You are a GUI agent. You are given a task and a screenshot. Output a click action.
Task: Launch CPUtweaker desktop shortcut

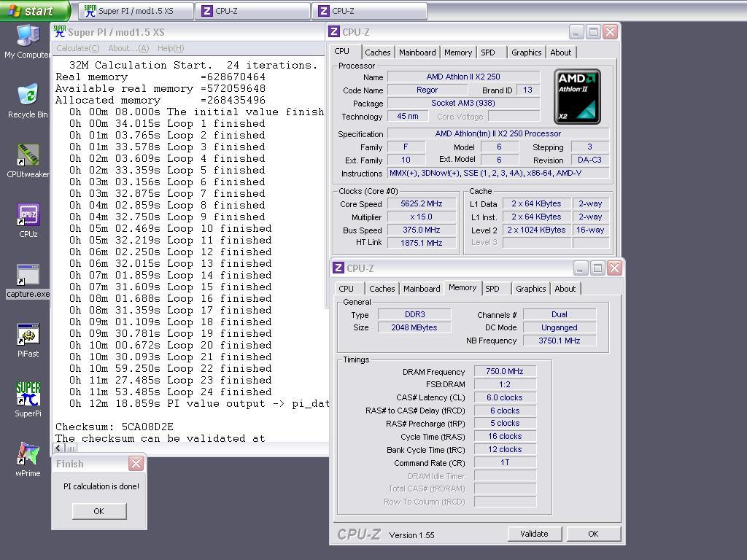pos(28,160)
